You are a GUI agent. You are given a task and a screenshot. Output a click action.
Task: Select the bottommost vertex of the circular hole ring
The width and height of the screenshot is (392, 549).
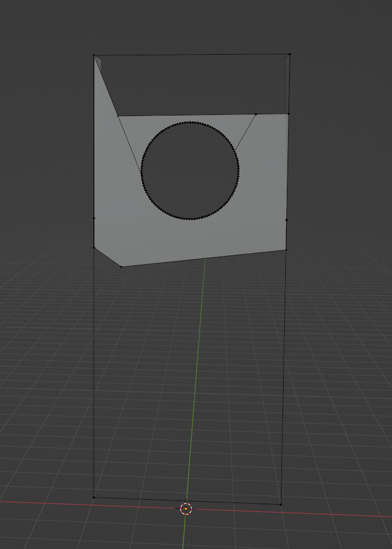190,219
